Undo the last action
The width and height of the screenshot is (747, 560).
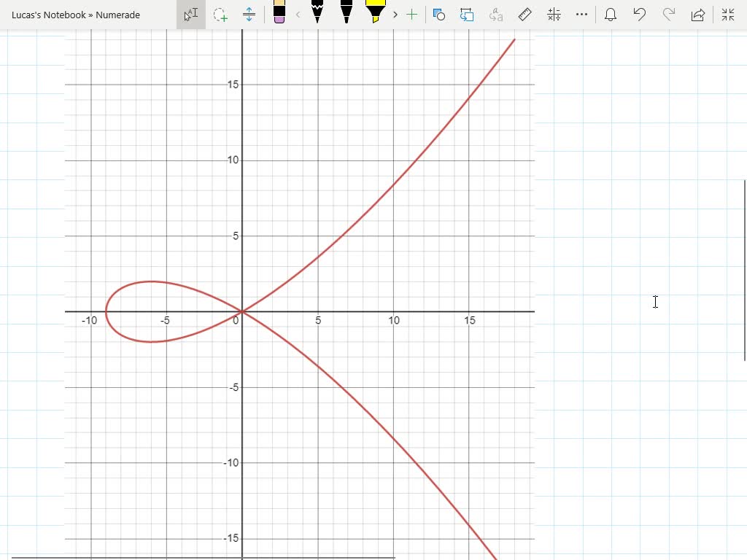(x=640, y=15)
